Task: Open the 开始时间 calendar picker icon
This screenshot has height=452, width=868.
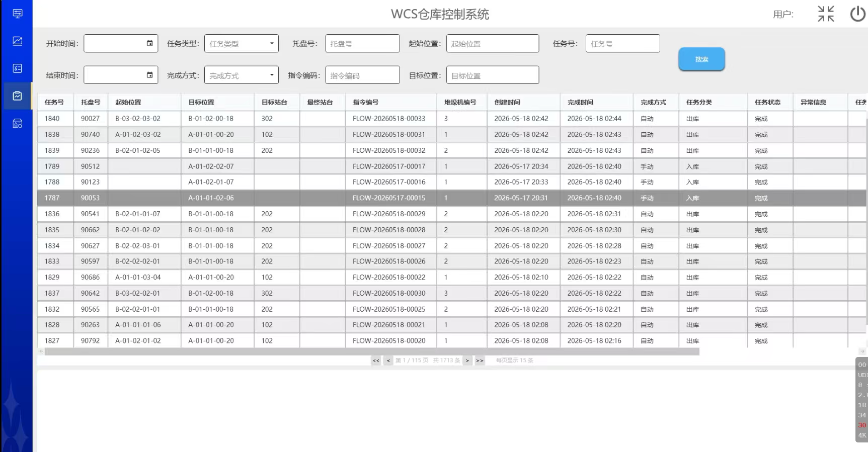Action: pyautogui.click(x=149, y=43)
